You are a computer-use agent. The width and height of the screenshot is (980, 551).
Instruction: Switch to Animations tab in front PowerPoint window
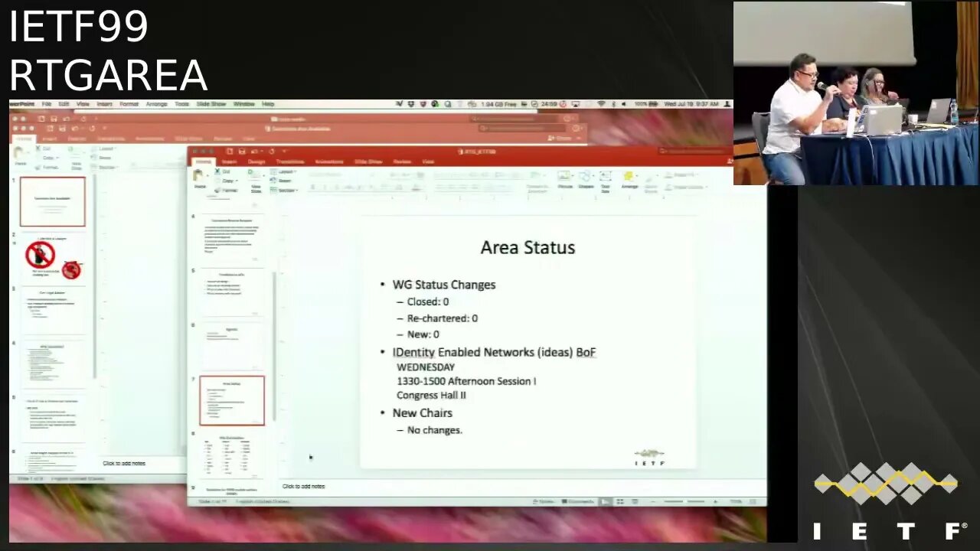pyautogui.click(x=329, y=161)
